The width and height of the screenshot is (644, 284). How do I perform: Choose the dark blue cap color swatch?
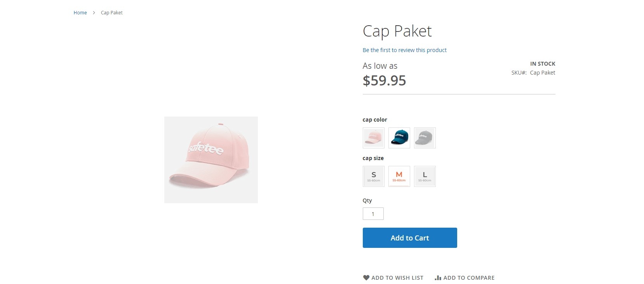tap(399, 138)
